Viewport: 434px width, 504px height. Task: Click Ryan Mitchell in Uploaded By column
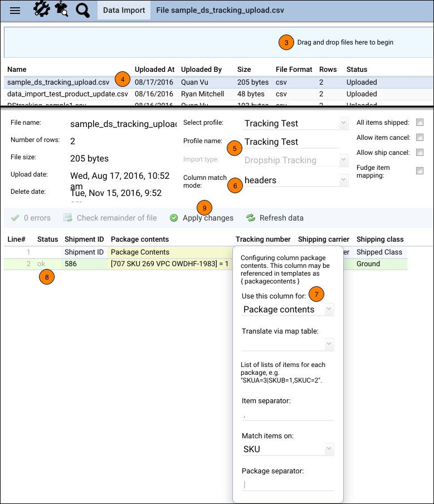203,94
